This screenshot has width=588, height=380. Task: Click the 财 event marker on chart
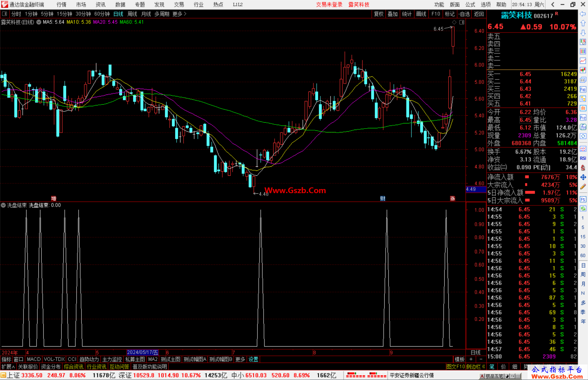[383, 198]
